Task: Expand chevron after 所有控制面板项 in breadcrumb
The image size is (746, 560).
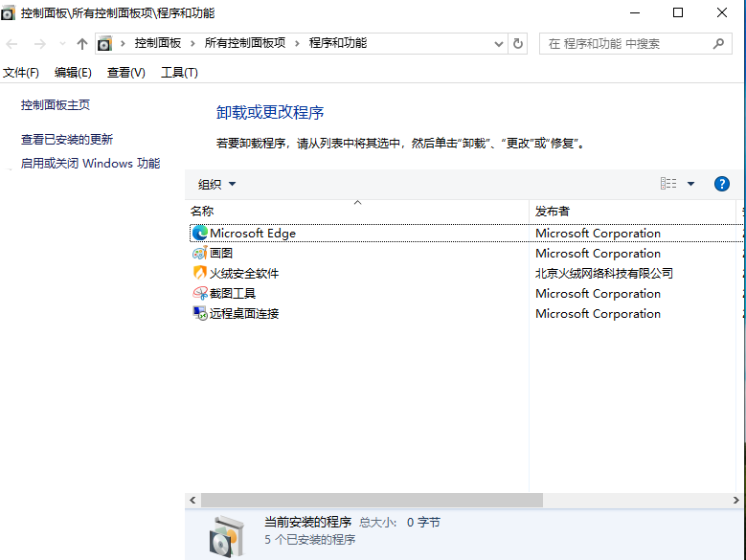Action: 297,44
